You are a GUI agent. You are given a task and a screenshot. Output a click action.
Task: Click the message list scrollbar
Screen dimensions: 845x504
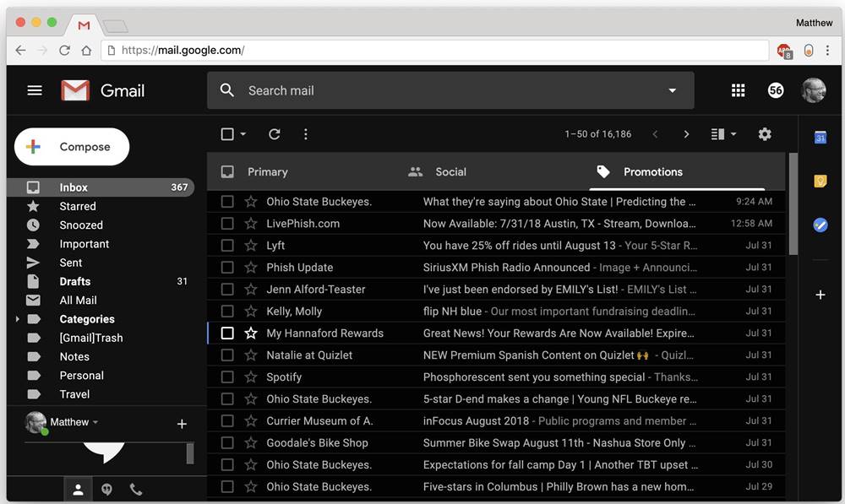pyautogui.click(x=793, y=204)
